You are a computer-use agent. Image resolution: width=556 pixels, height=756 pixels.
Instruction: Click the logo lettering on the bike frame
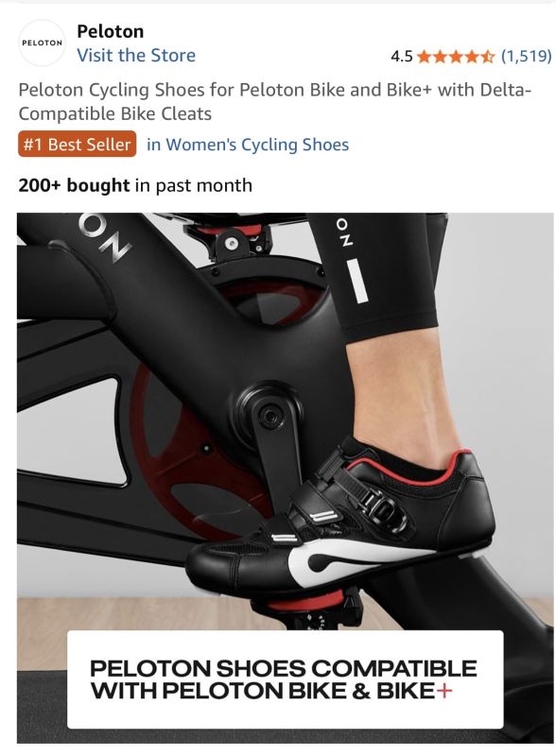tap(105, 238)
